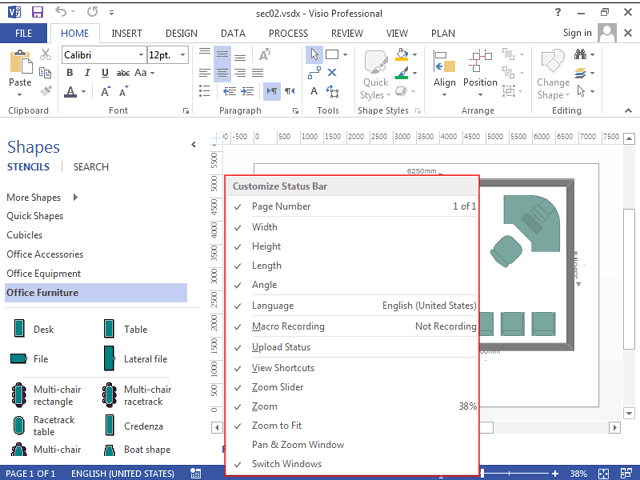The image size is (640, 480).
Task: Open the Calibri font name dropdown
Action: [139, 55]
